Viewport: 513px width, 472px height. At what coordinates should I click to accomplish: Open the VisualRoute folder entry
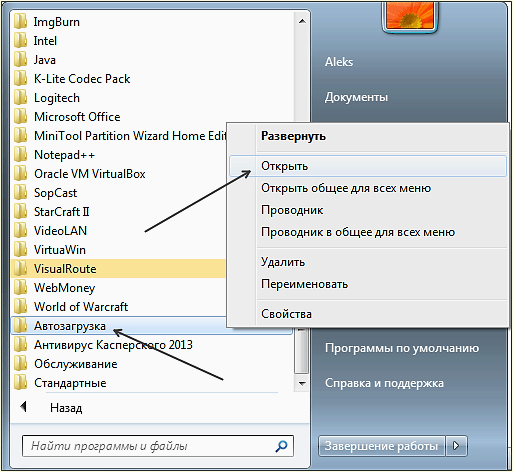coord(118,269)
